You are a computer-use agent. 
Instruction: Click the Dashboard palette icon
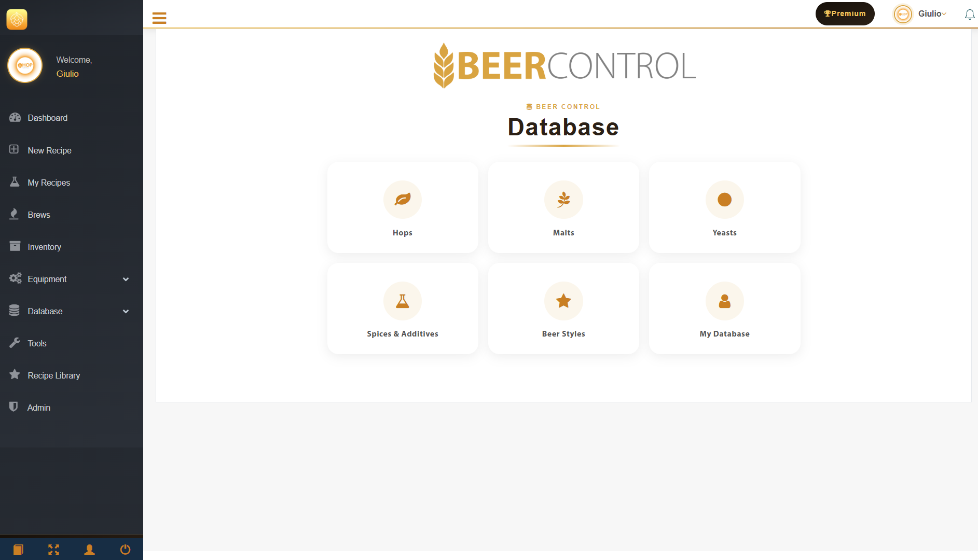(15, 118)
